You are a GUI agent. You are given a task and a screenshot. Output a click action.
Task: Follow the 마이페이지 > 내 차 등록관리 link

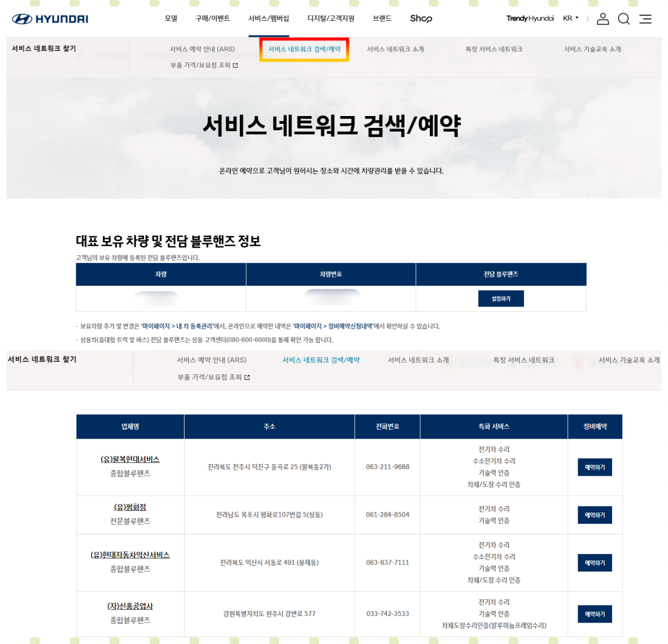click(x=177, y=326)
